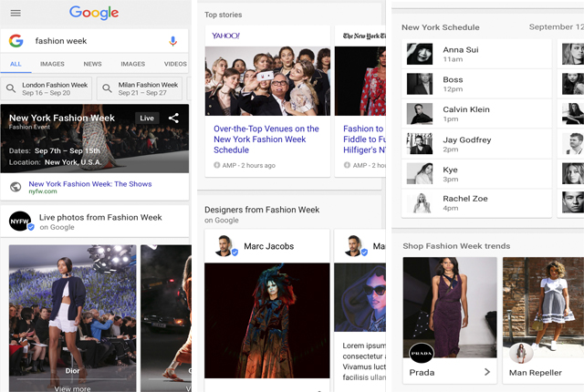584x392 pixels.
Task: Open Jay Godfrey 2pm schedule row
Action: pyautogui.click(x=476, y=143)
